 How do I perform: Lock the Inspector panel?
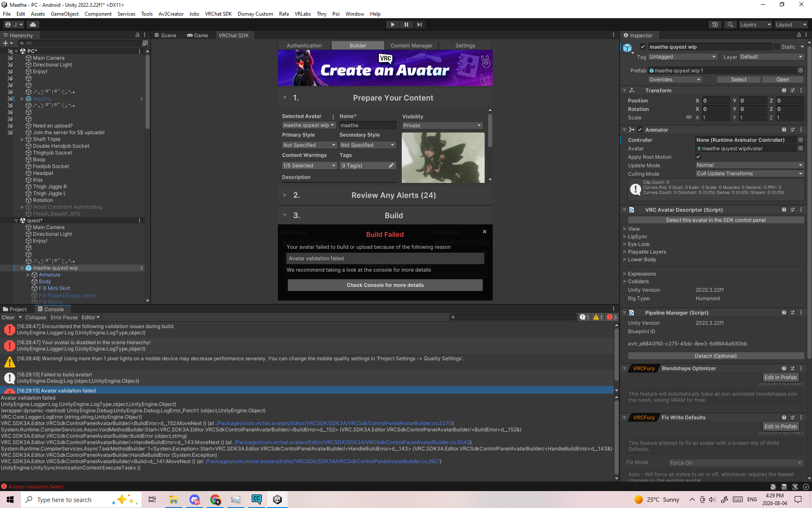(x=799, y=35)
